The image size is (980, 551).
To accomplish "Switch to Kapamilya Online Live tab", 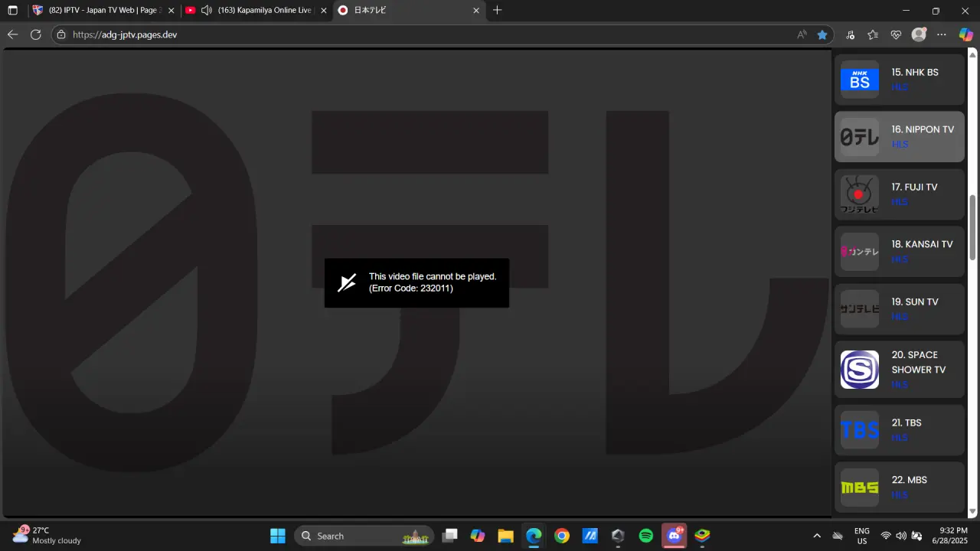I will 256,11.
